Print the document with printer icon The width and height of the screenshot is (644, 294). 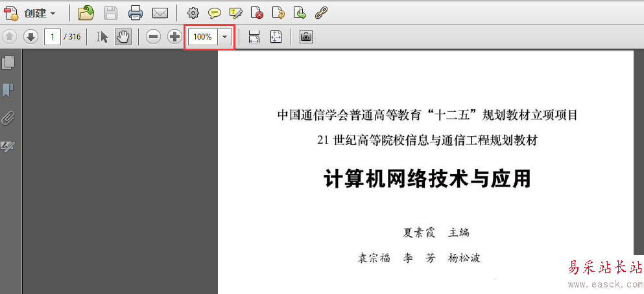coord(136,13)
